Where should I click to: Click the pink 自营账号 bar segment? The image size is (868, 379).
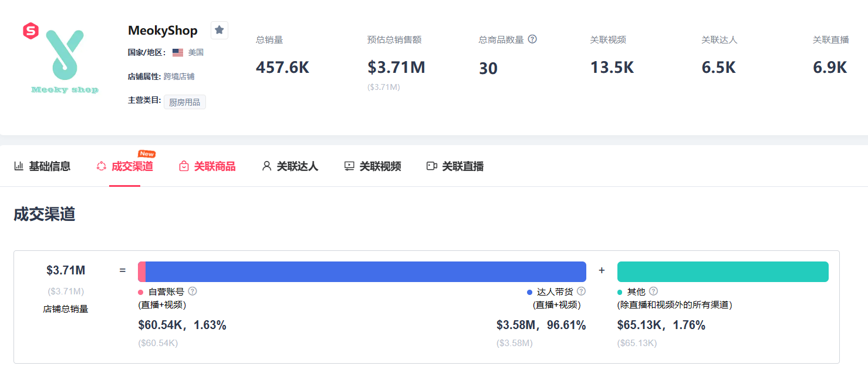pyautogui.click(x=141, y=271)
